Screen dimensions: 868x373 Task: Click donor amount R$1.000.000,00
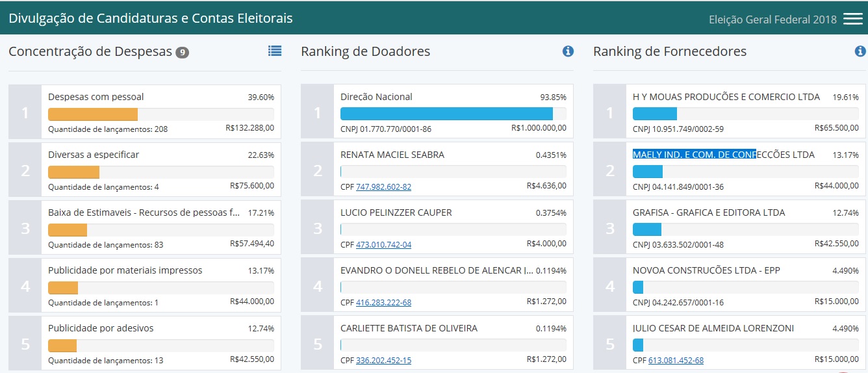click(539, 128)
